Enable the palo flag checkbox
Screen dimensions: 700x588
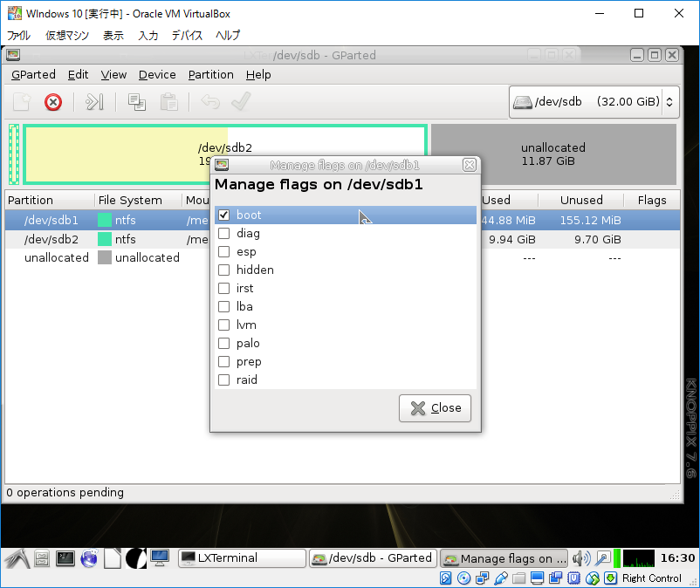pos(223,343)
